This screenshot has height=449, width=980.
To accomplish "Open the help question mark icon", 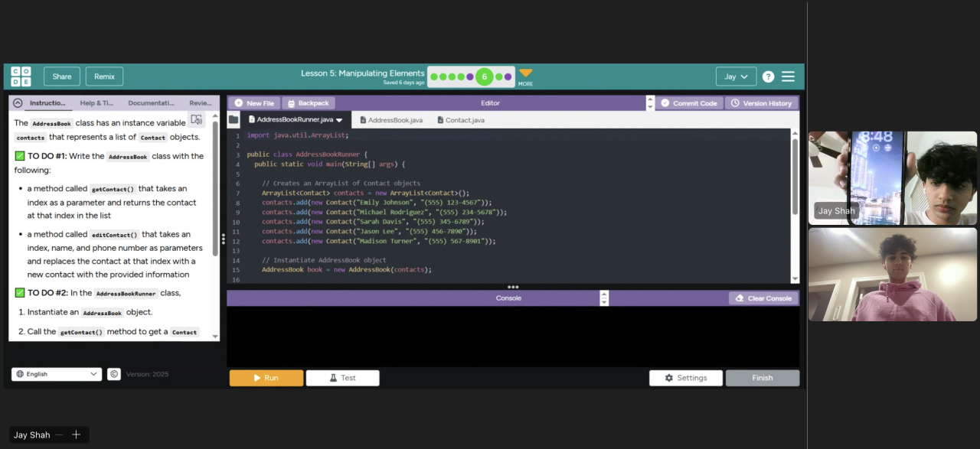I will [768, 76].
